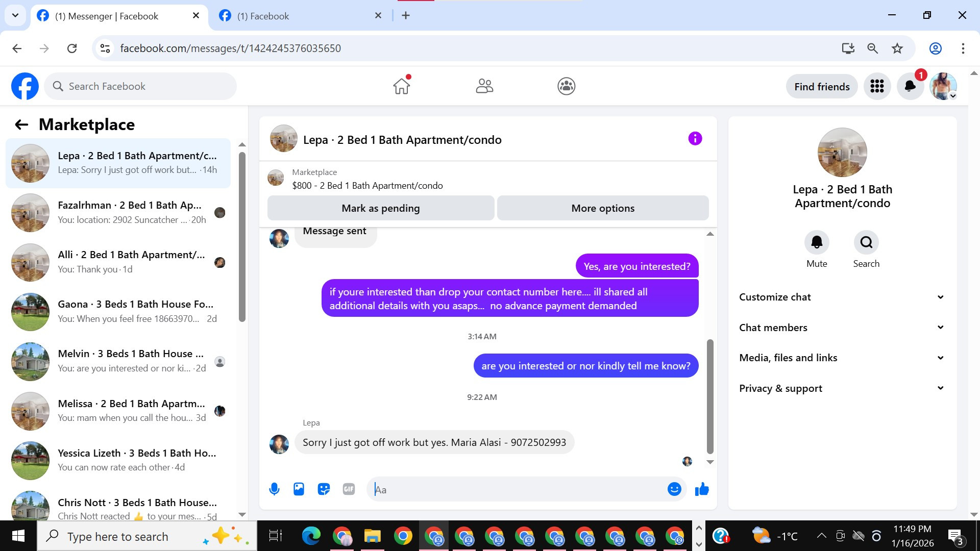Toggle the purple conversation information button

pos(695,139)
